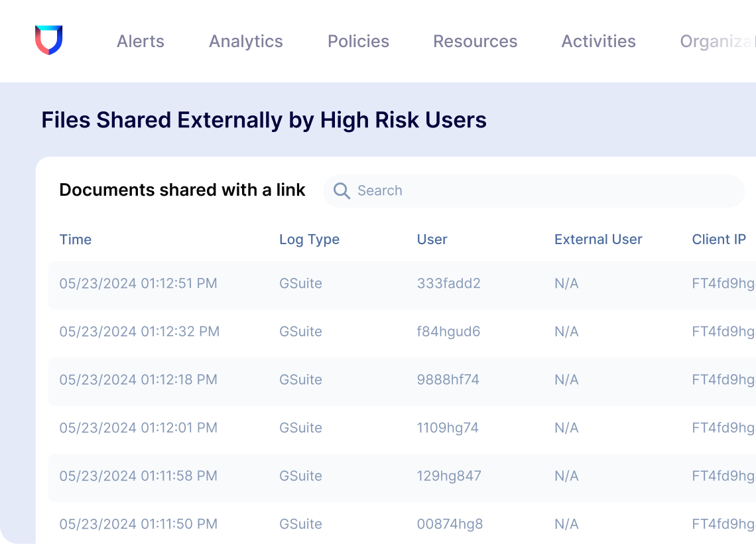756x544 pixels.
Task: Click the Client IP column header
Action: [719, 239]
